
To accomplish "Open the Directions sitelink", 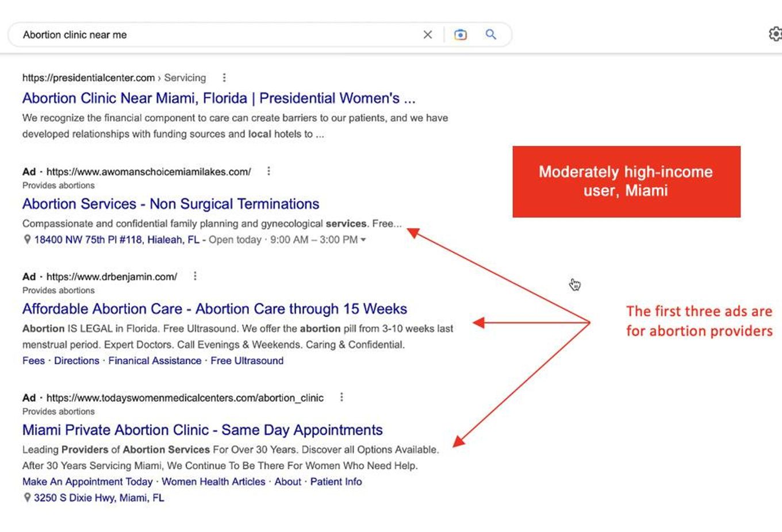I will point(76,361).
